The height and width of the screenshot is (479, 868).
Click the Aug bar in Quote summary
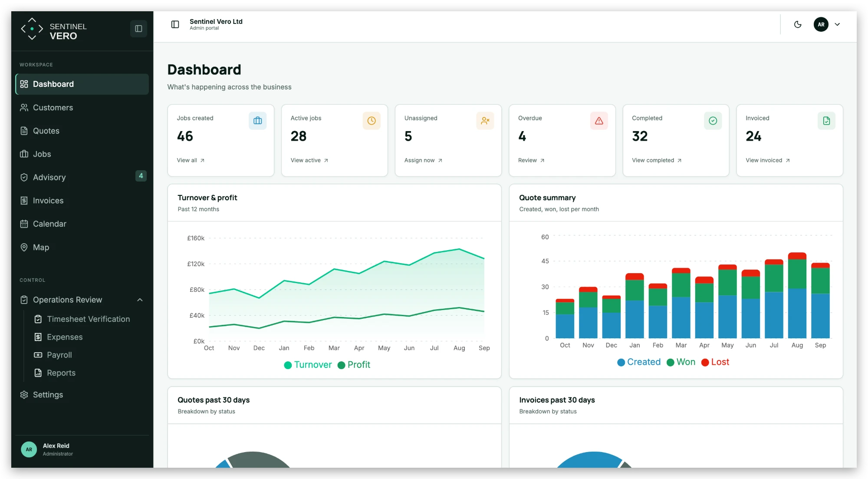(797, 295)
